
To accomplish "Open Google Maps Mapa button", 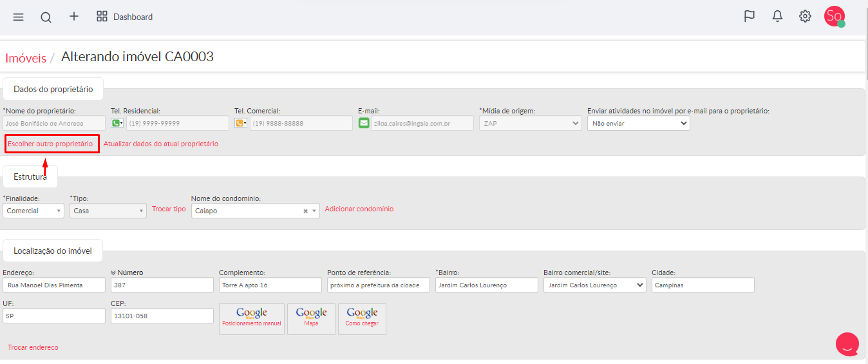I will 311,319.
